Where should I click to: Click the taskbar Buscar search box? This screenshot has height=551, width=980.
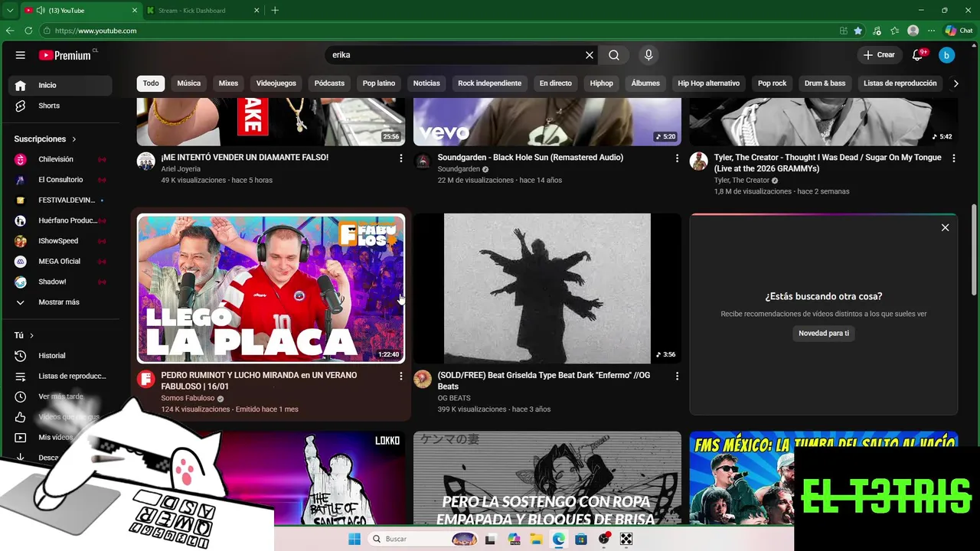(x=423, y=539)
